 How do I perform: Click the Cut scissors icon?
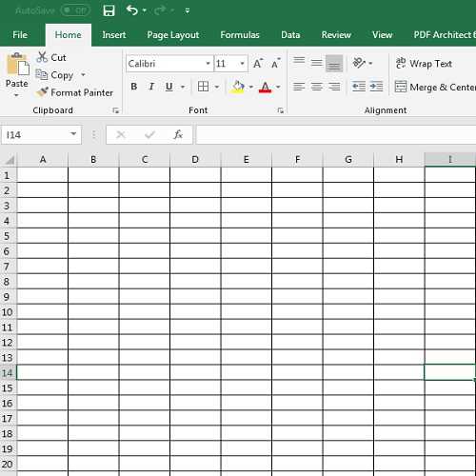pos(42,57)
